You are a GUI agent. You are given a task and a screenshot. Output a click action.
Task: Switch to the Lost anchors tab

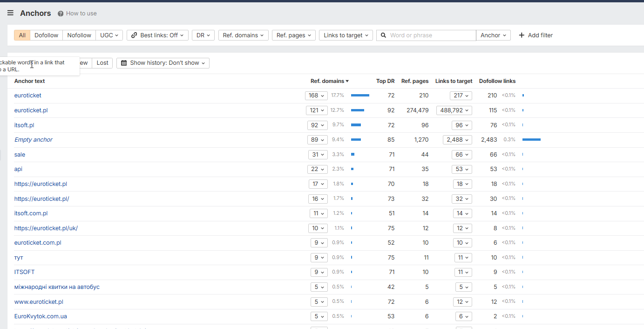pyautogui.click(x=102, y=63)
